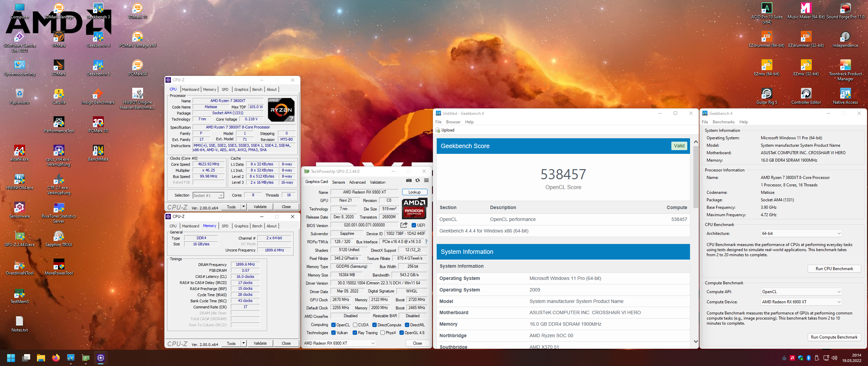Open the aida64.exe desktop icon

tap(19, 153)
